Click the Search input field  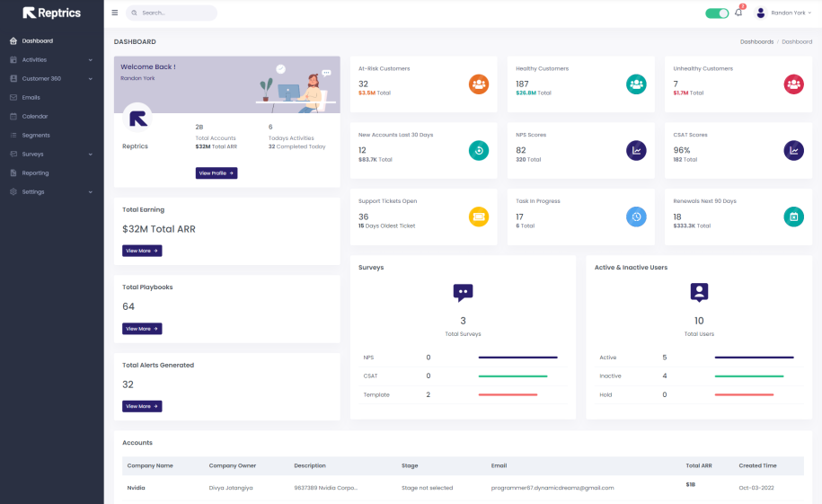click(175, 13)
